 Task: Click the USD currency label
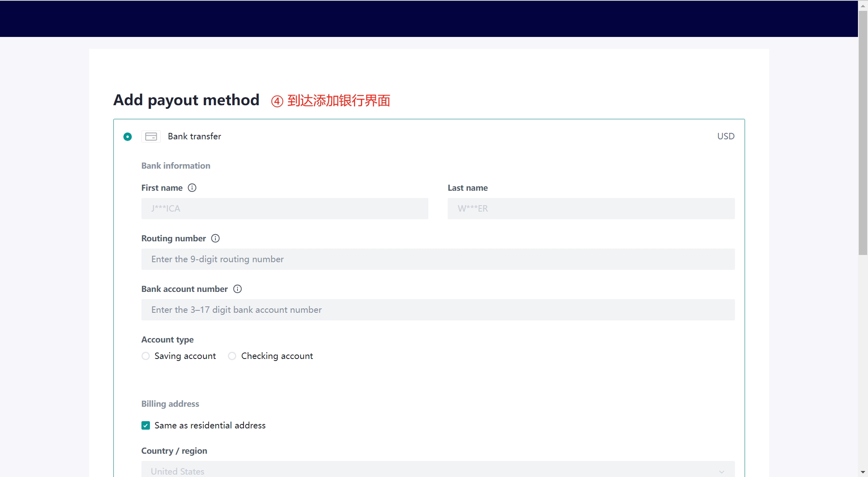[x=726, y=136]
